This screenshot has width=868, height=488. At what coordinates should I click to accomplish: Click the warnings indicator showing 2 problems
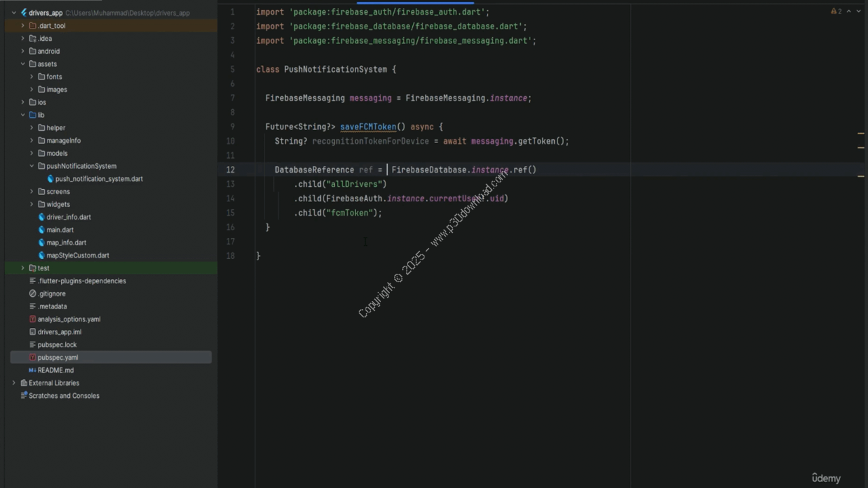[836, 12]
